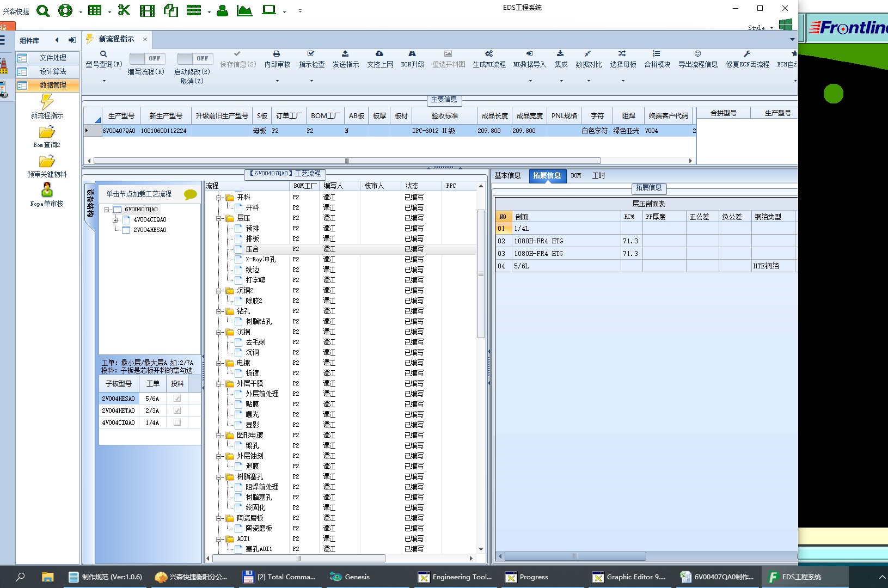Click the 生成MI流程 gears icon
This screenshot has width=888, height=588.
pyautogui.click(x=489, y=54)
